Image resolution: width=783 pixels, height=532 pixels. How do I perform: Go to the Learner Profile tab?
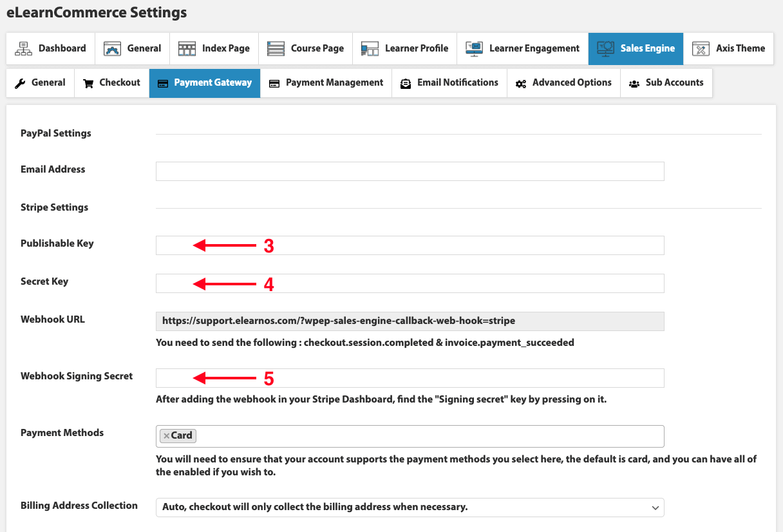405,48
